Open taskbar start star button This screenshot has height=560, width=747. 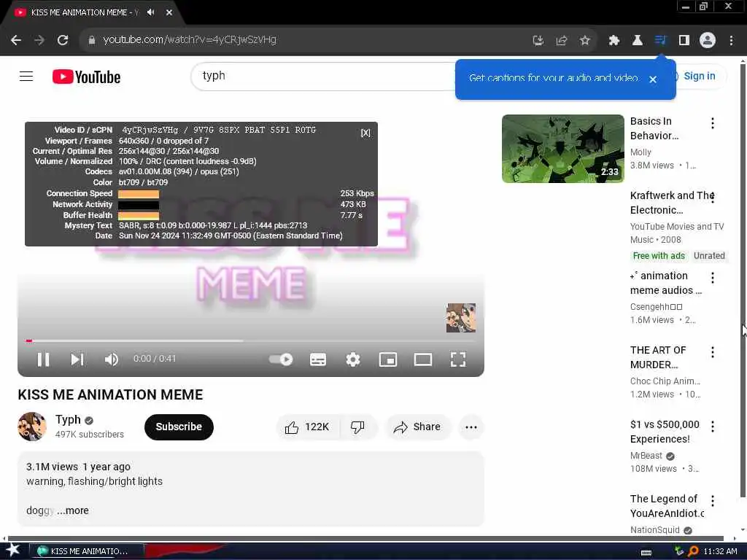click(12, 551)
